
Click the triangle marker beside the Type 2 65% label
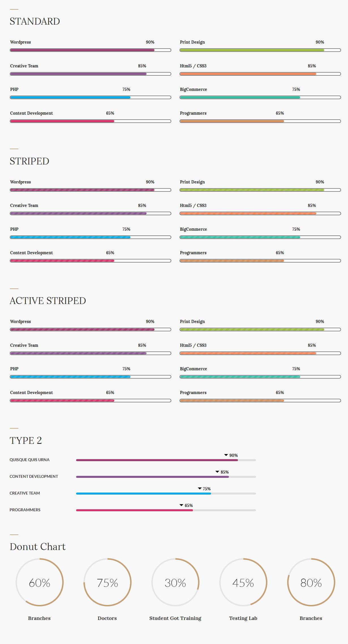[181, 505]
